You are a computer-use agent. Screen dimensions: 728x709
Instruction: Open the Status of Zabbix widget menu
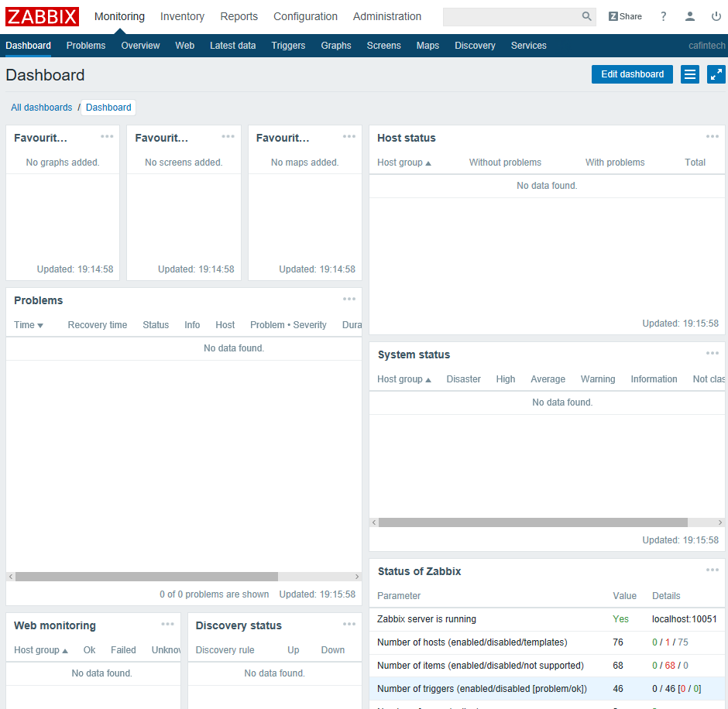pyautogui.click(x=712, y=570)
